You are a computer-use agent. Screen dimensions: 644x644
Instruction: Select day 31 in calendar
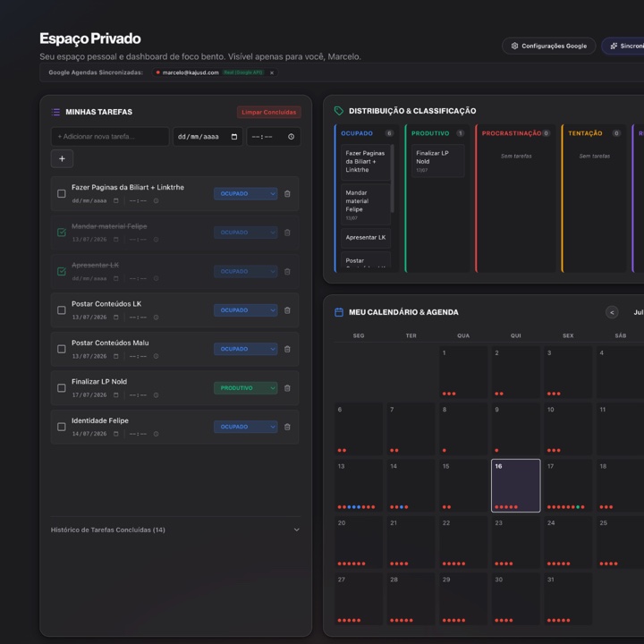point(568,598)
